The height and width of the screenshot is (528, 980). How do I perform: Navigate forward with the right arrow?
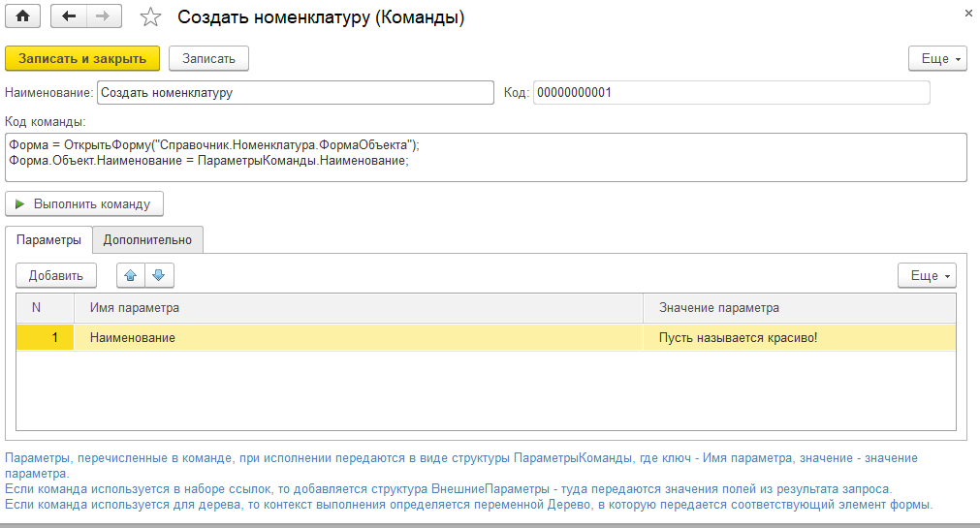pyautogui.click(x=103, y=16)
